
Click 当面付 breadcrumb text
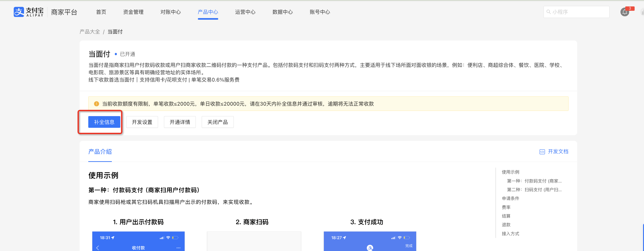(115, 32)
